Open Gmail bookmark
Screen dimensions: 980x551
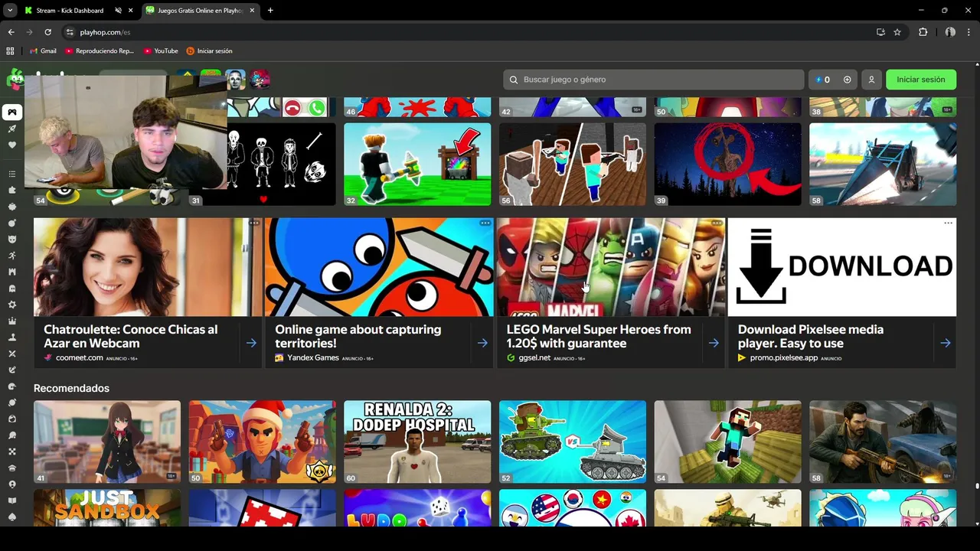[x=43, y=51]
